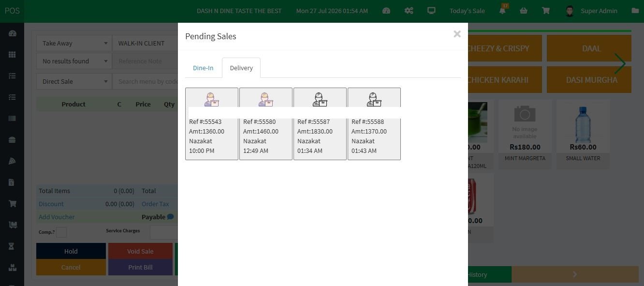Add MINT MARGRETA product
This screenshot has height=286, width=644.
click(x=525, y=134)
